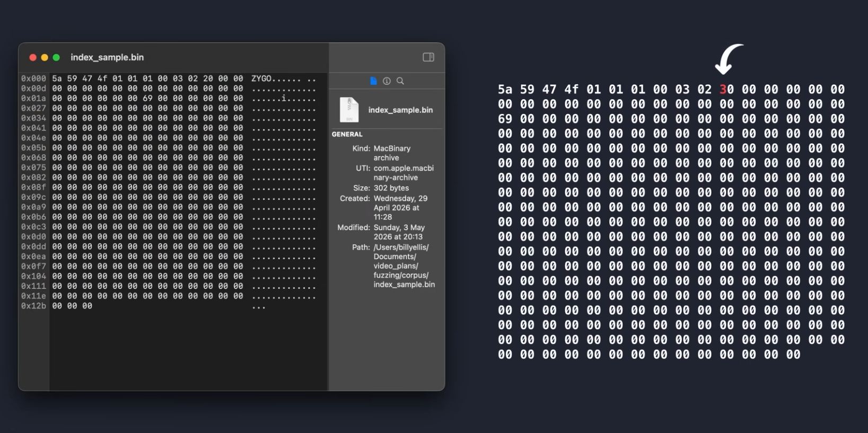This screenshot has width=868, height=433.
Task: Click the '5a' byte in hex editor window
Action: click(x=57, y=78)
